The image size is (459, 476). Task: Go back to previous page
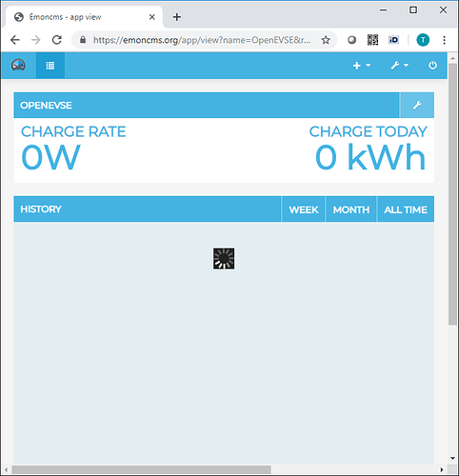coord(15,40)
